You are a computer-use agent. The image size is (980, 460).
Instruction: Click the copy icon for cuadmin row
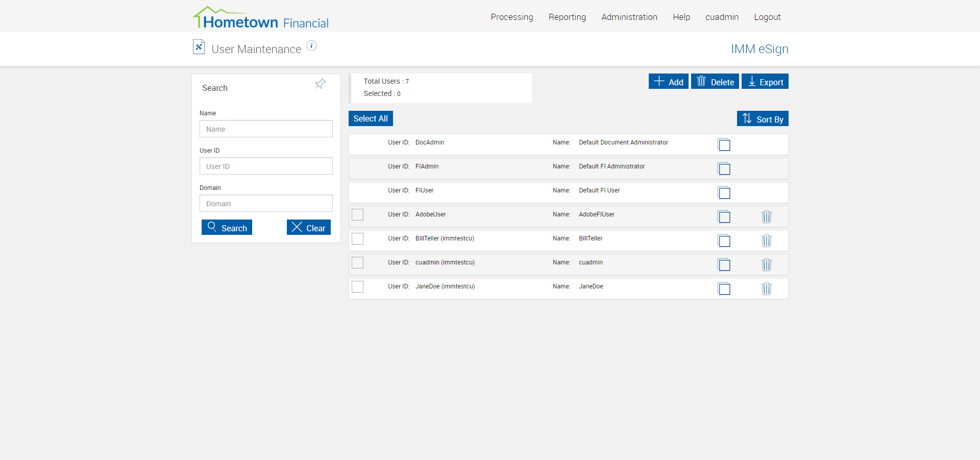point(724,264)
